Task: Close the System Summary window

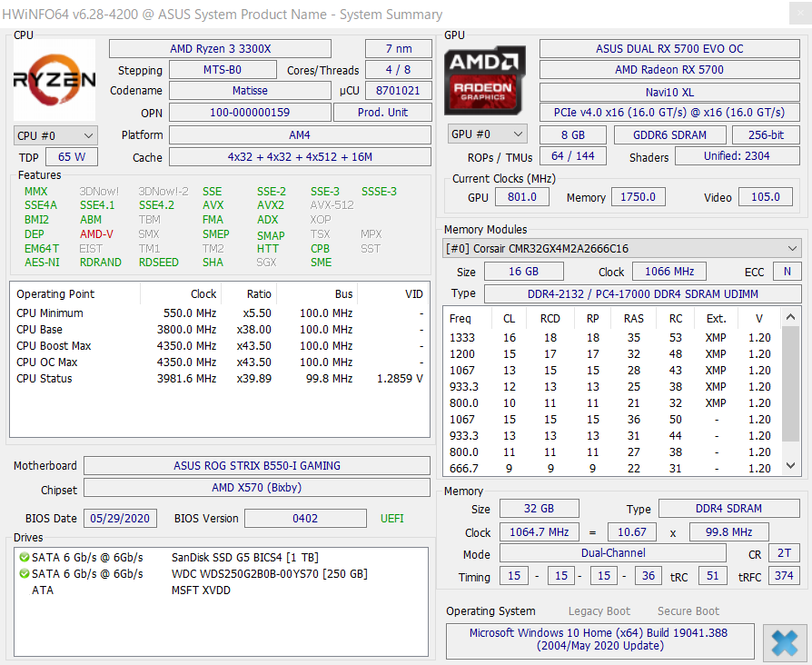Action: [799, 14]
